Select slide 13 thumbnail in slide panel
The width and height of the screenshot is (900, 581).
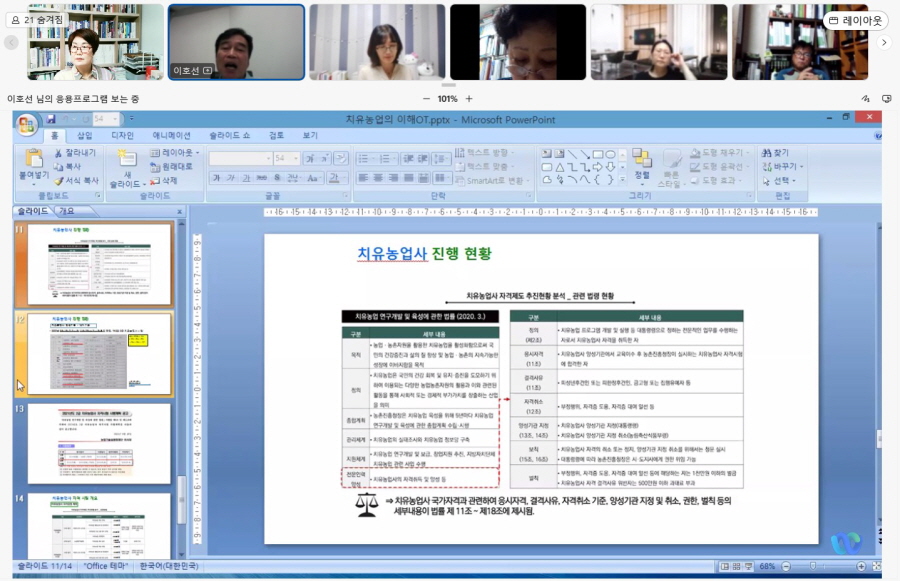100,442
